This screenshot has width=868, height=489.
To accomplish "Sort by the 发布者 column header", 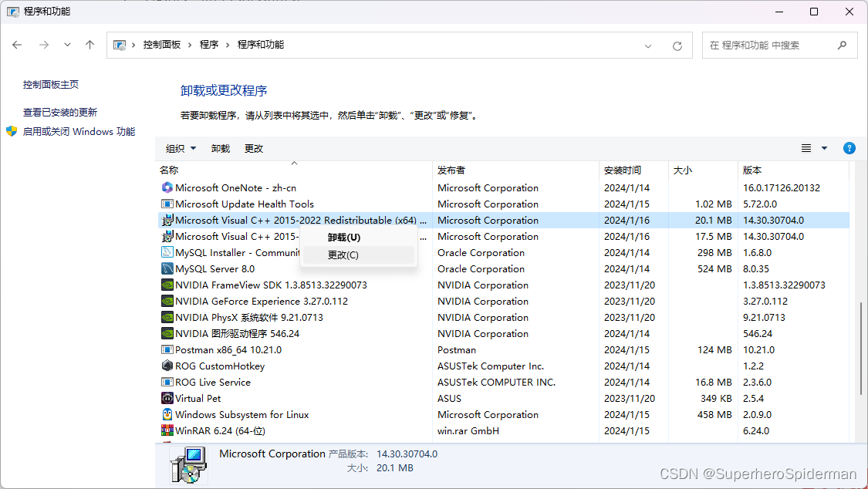I will tap(516, 170).
